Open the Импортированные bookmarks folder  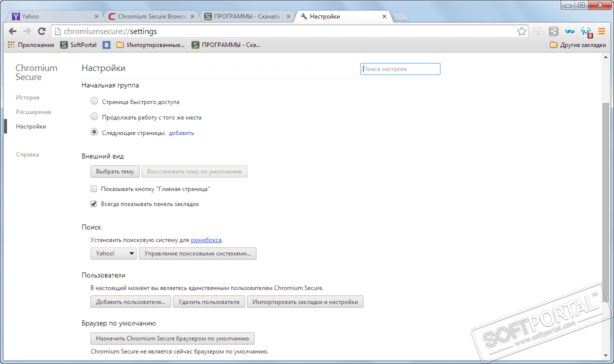point(150,45)
